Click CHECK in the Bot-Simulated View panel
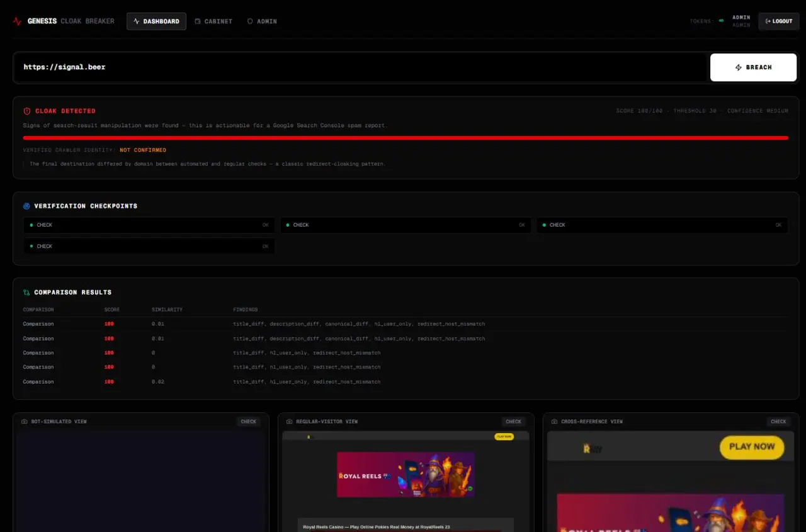 click(x=249, y=421)
